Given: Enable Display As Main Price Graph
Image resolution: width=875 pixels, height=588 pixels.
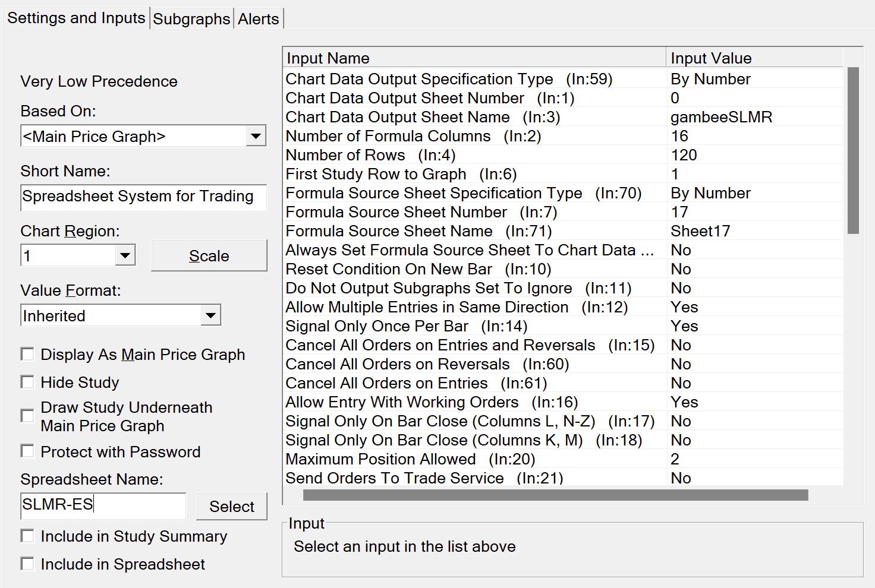Looking at the screenshot, I should click(27, 355).
